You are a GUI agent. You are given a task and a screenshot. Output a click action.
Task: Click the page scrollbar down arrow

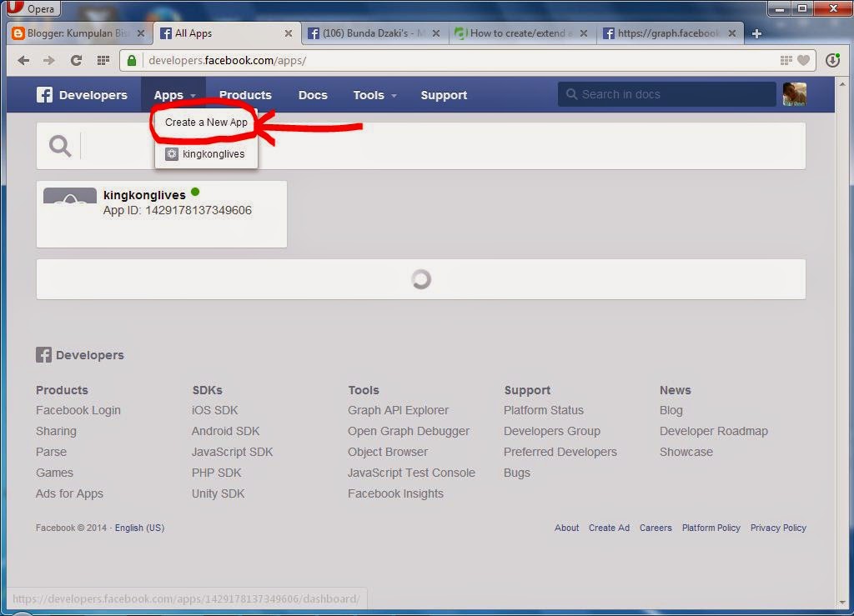point(842,602)
